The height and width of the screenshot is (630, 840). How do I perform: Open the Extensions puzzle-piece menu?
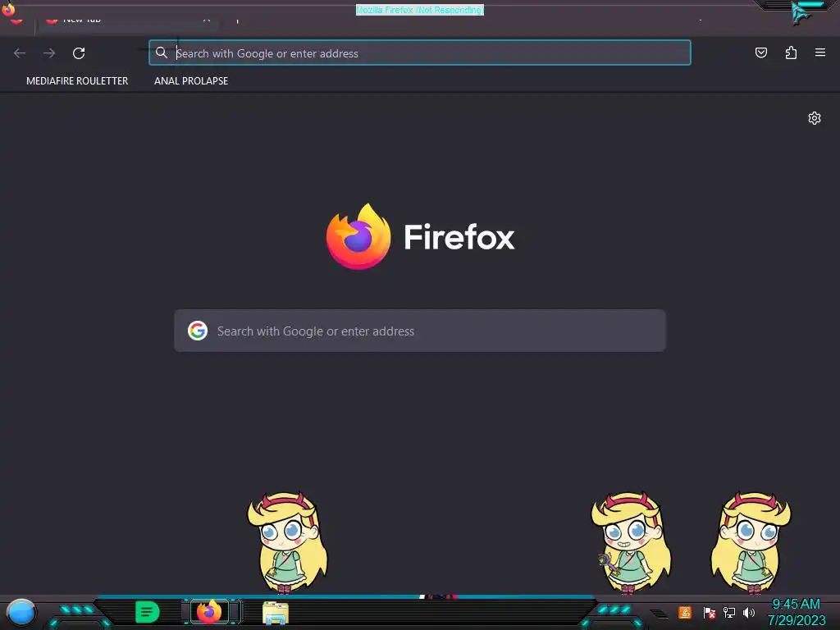click(791, 52)
